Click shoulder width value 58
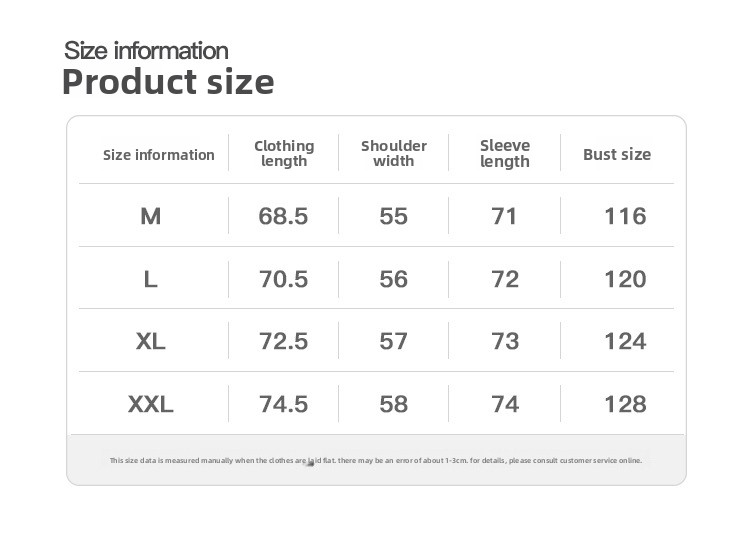 (x=394, y=404)
